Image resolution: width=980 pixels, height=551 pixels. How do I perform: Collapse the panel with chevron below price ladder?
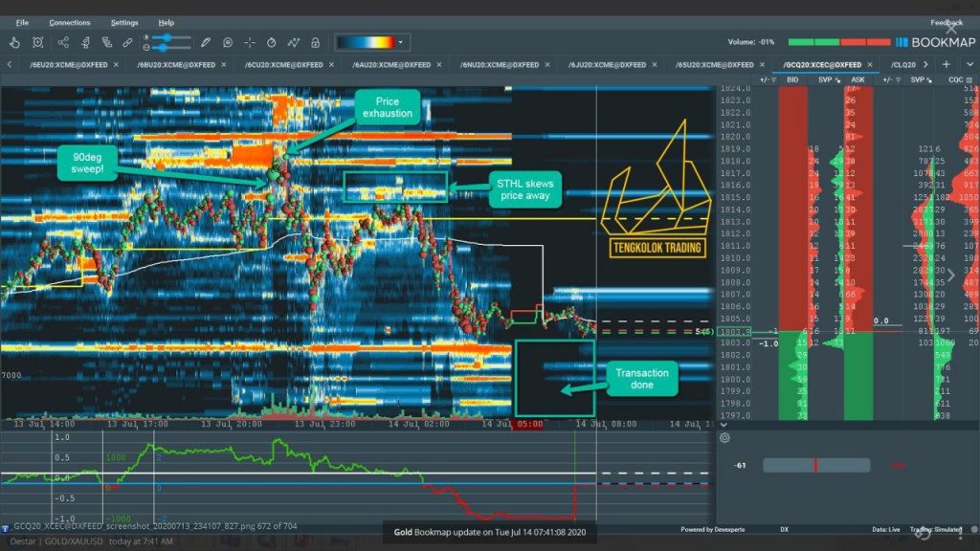click(x=724, y=425)
